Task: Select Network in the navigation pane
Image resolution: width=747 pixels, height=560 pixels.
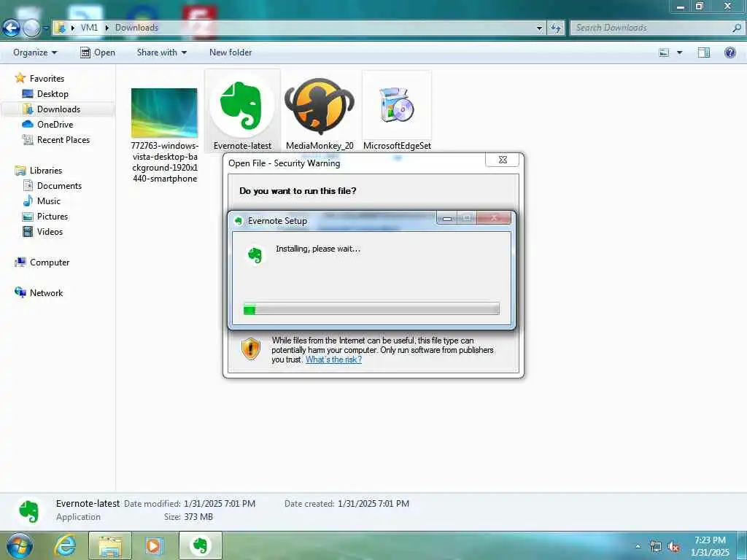Action: (x=46, y=293)
